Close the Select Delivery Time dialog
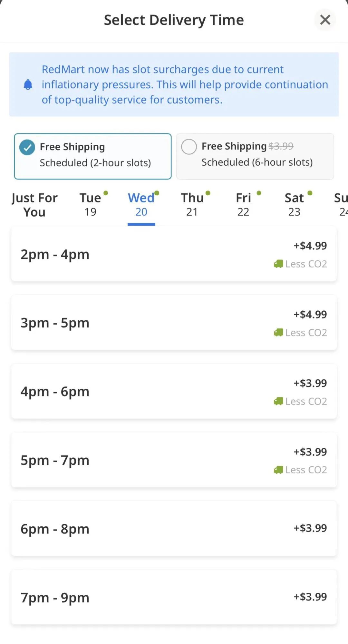This screenshot has width=348, height=644. (x=325, y=20)
